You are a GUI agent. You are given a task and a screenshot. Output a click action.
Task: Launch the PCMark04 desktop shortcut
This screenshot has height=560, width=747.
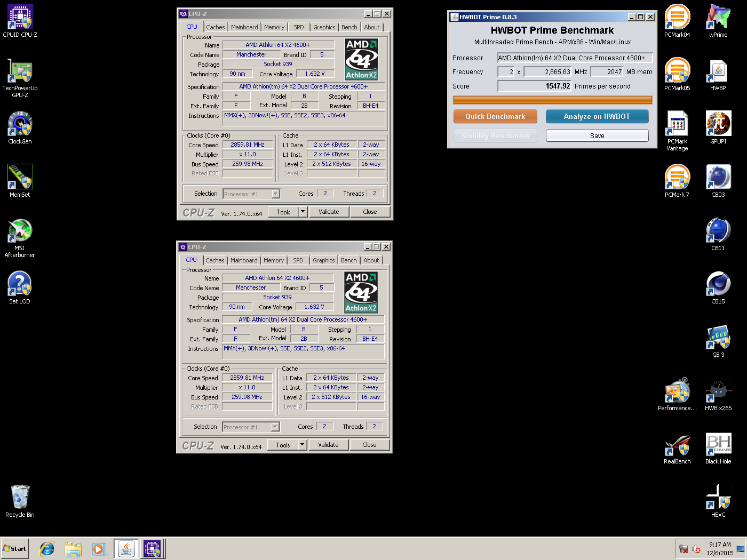point(677,21)
